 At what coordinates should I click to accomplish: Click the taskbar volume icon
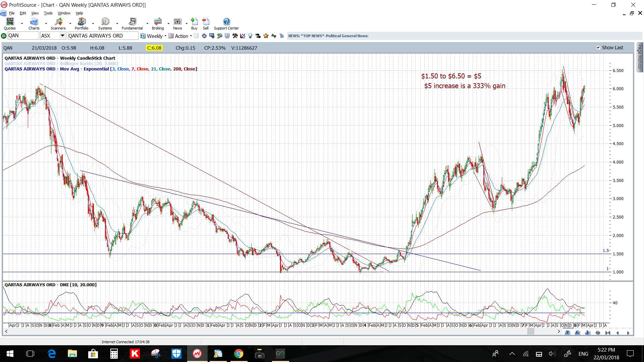click(x=552, y=354)
